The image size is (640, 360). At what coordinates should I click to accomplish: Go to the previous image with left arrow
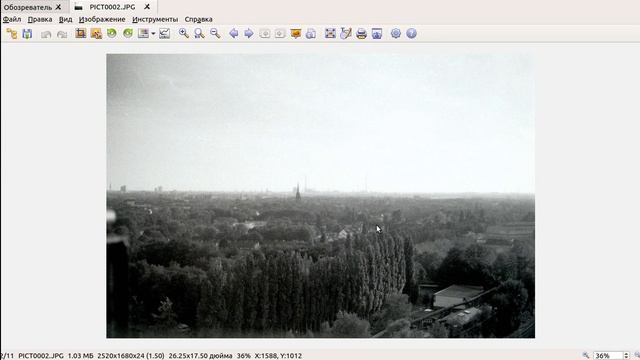233,33
